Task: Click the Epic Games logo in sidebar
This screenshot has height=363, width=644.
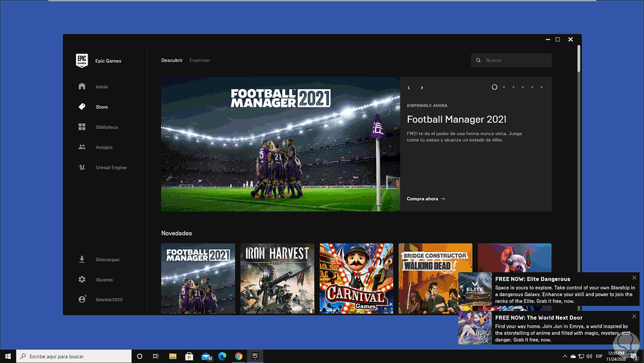Action: 82,61
